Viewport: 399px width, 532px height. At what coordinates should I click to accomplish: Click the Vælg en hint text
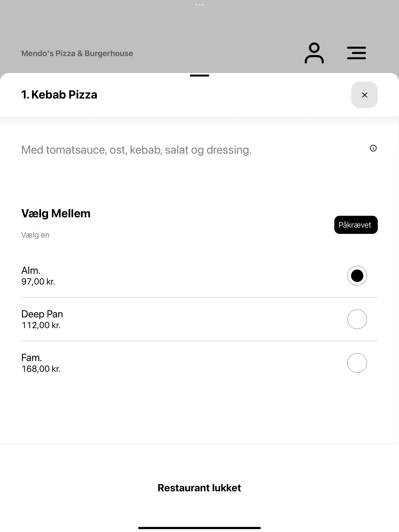(x=35, y=235)
